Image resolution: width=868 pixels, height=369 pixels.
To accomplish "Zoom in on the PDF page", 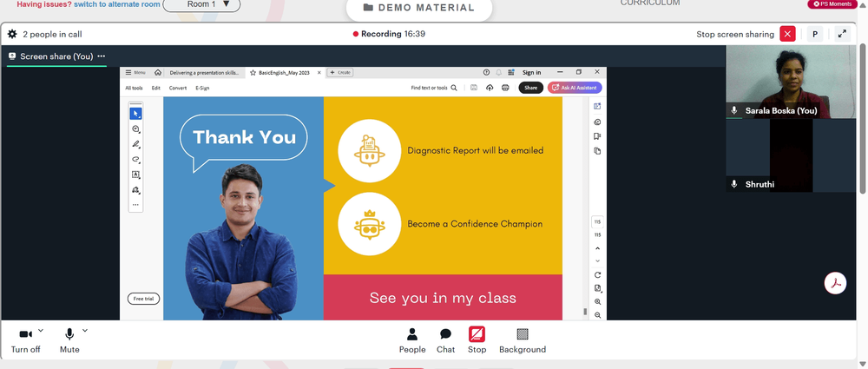I will [x=597, y=302].
